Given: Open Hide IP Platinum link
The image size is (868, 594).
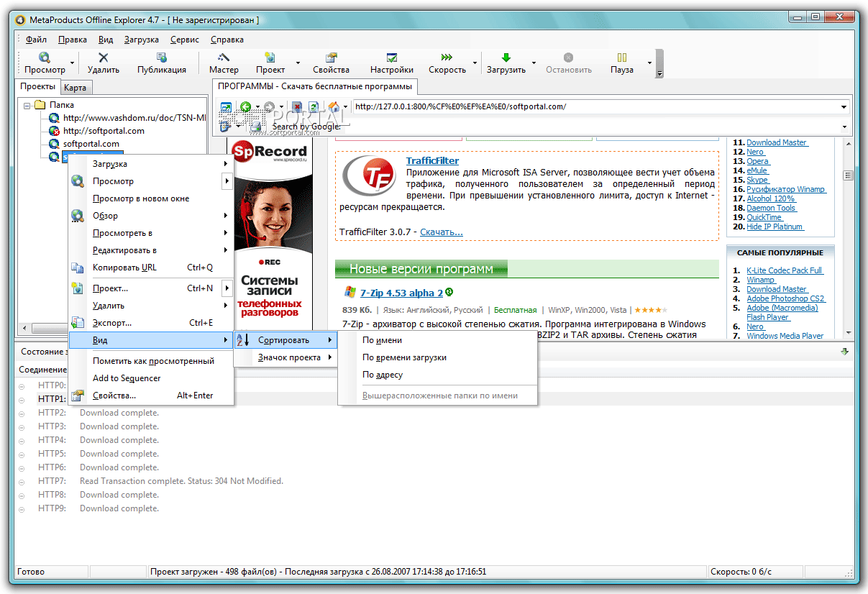Looking at the screenshot, I should coord(775,227).
